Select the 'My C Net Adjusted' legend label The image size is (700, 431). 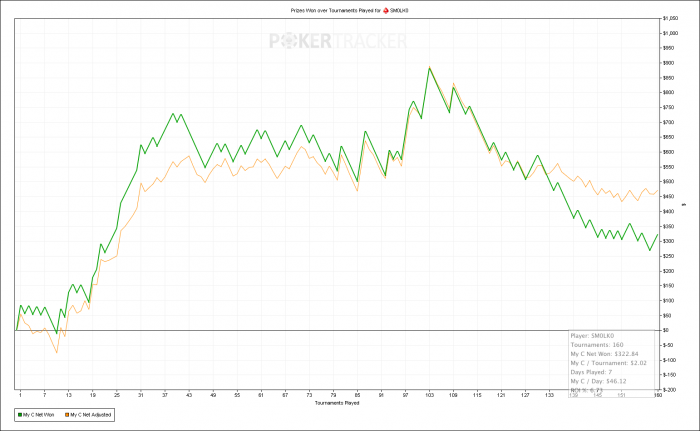pyautogui.click(x=91, y=415)
